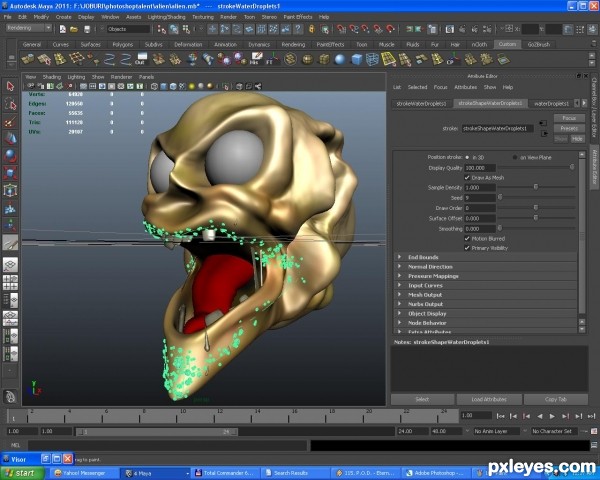Switch to single perspective view layout
Viewport: 600px width, 480px height.
pyautogui.click(x=10, y=264)
